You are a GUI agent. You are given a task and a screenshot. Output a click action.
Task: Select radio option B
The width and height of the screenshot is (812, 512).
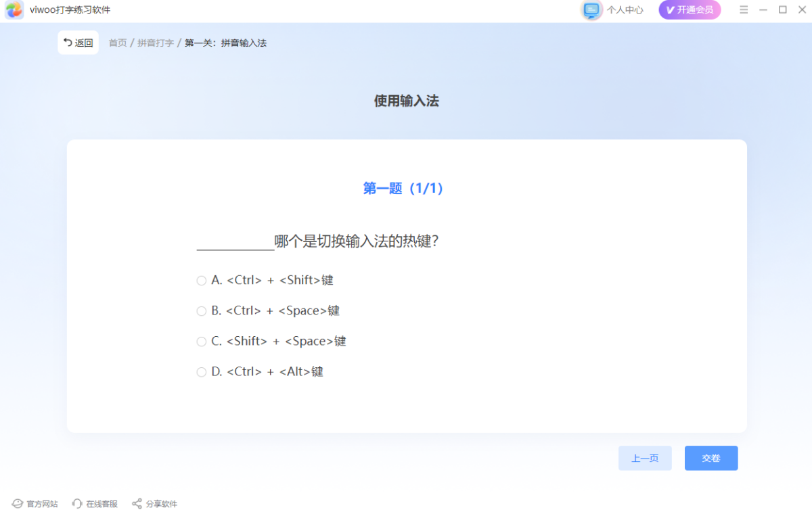tap(202, 311)
